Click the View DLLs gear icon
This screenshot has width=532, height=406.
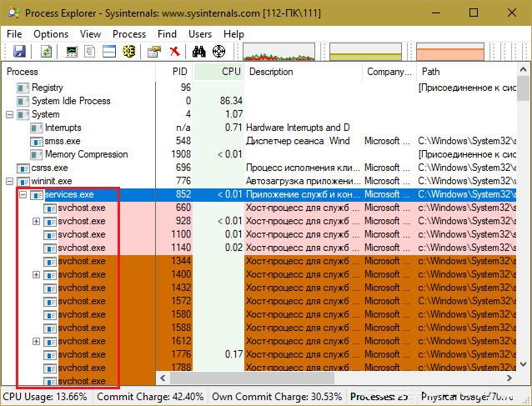click(x=129, y=52)
